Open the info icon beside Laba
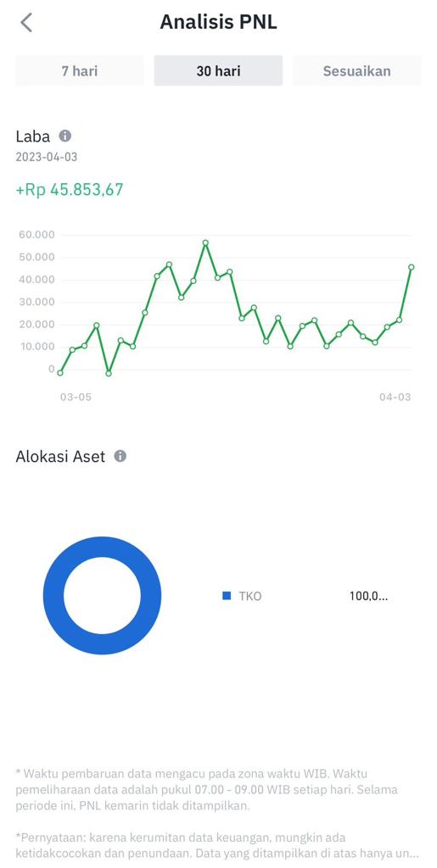This screenshot has width=437, height=868. (x=65, y=136)
